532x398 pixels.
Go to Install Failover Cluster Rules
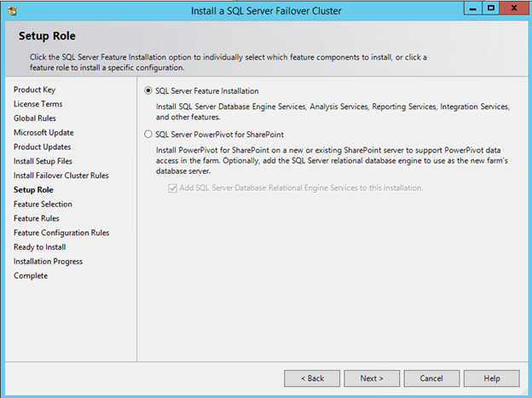point(61,176)
